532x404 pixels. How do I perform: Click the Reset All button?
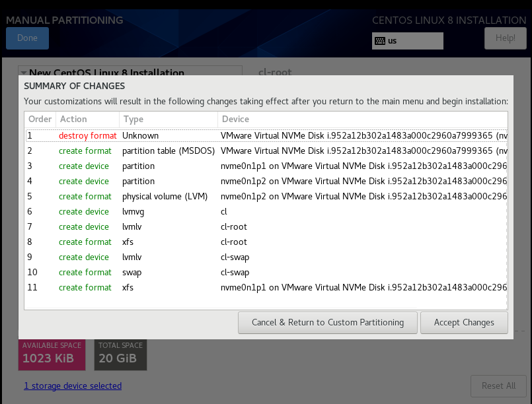(x=498, y=386)
